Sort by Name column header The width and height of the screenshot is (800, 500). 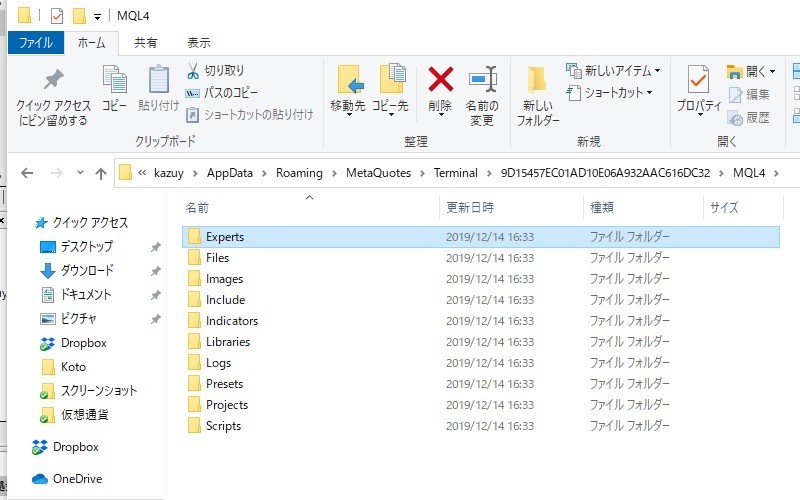pos(310,207)
